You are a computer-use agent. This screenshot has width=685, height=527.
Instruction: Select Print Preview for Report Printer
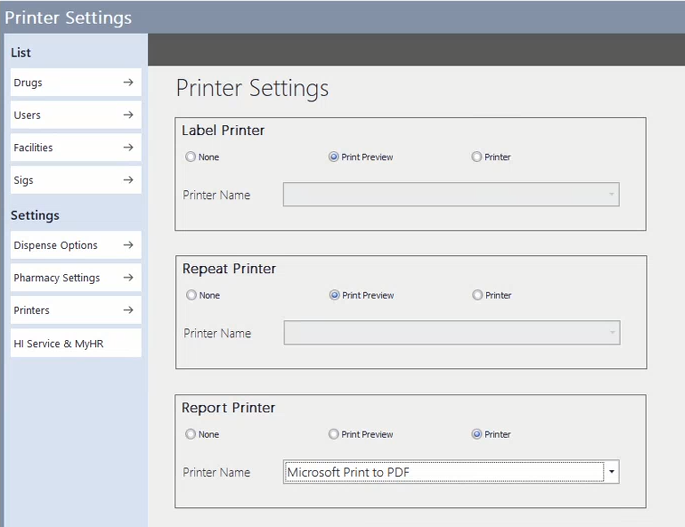pyautogui.click(x=334, y=434)
